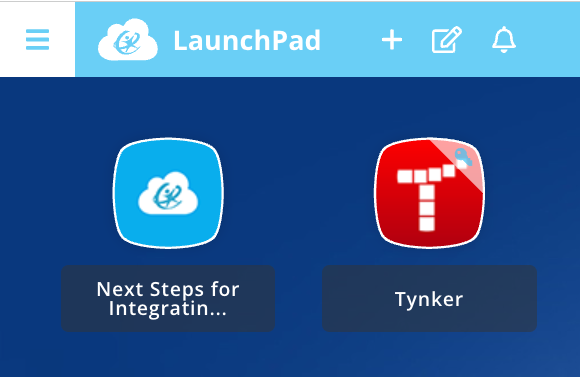This screenshot has width=580, height=377.
Task: Launch the Next Steps for Integratin... app icon
Action: pos(168,193)
